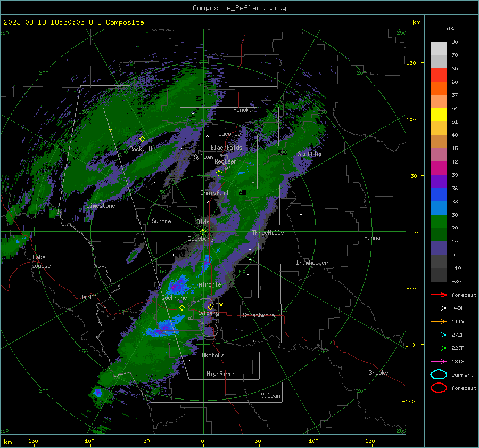
Task: Click the Stettler label
Action: click(310, 154)
